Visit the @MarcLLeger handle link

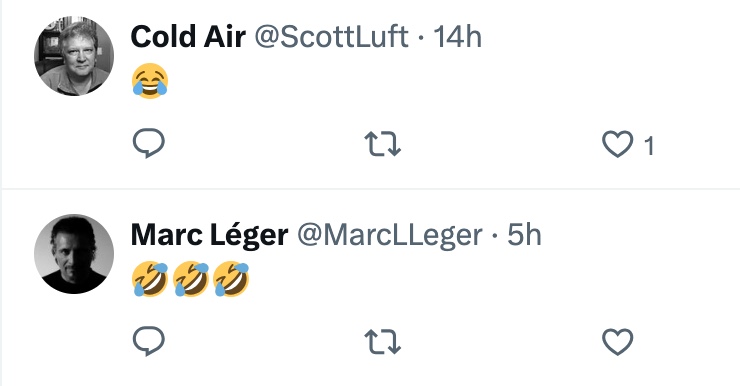click(x=390, y=235)
